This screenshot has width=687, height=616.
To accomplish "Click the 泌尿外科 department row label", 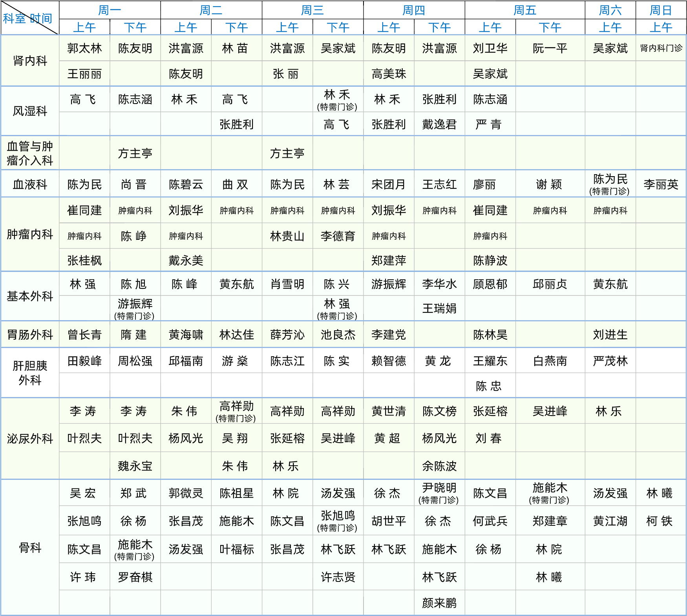I will tap(30, 439).
